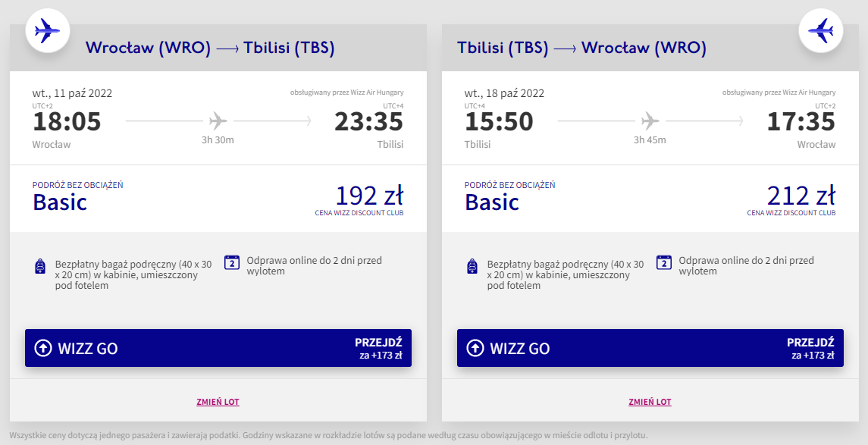Click the Tbilisi (TBS) → Wrocław (WRO) header
Screen dimensions: 868x445
[581, 48]
